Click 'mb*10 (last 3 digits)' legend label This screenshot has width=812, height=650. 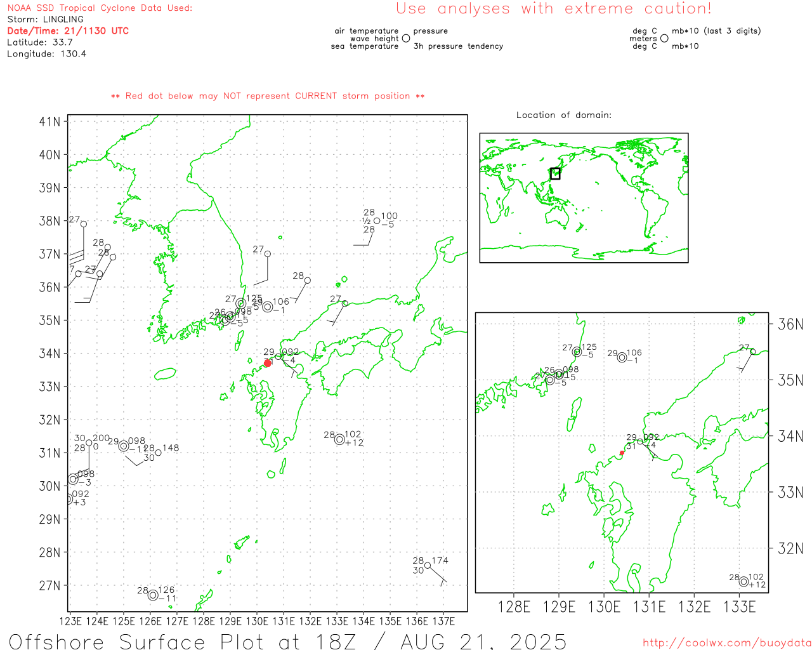tap(716, 31)
